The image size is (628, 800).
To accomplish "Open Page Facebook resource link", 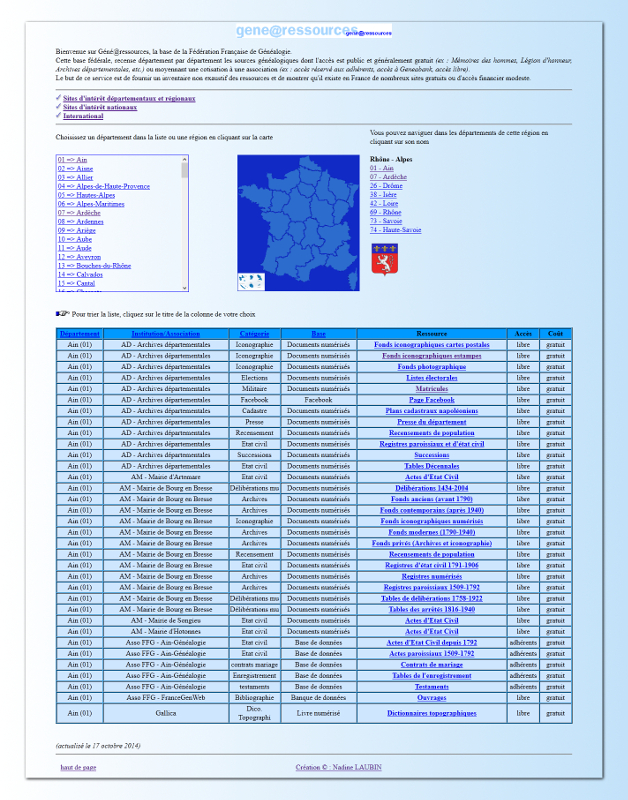I will (432, 400).
